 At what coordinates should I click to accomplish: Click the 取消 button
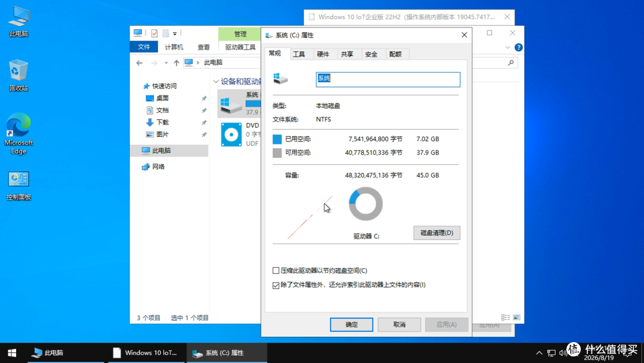coord(399,324)
